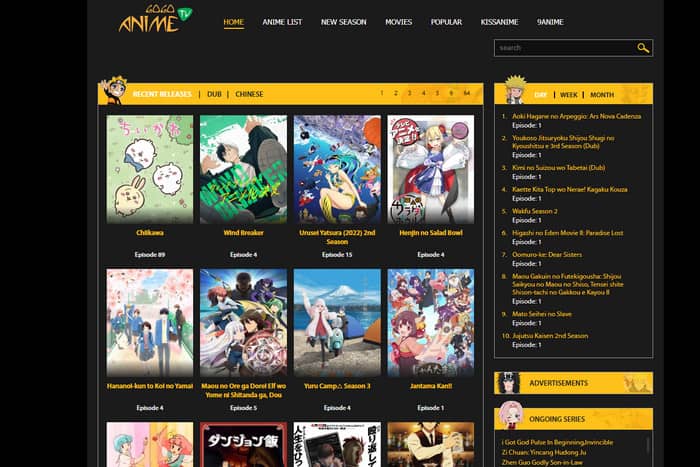
Task: Open Oomuro-ke: Dear Sisters entry
Action: point(547,254)
